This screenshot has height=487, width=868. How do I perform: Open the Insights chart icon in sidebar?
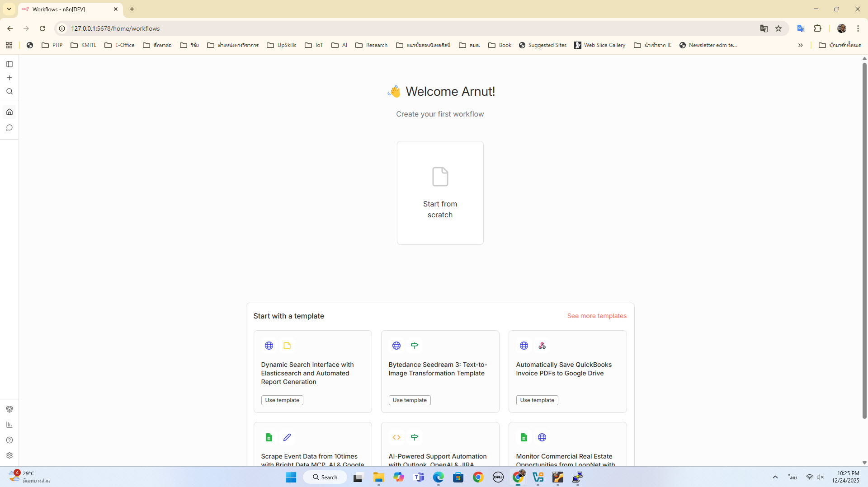9,425
